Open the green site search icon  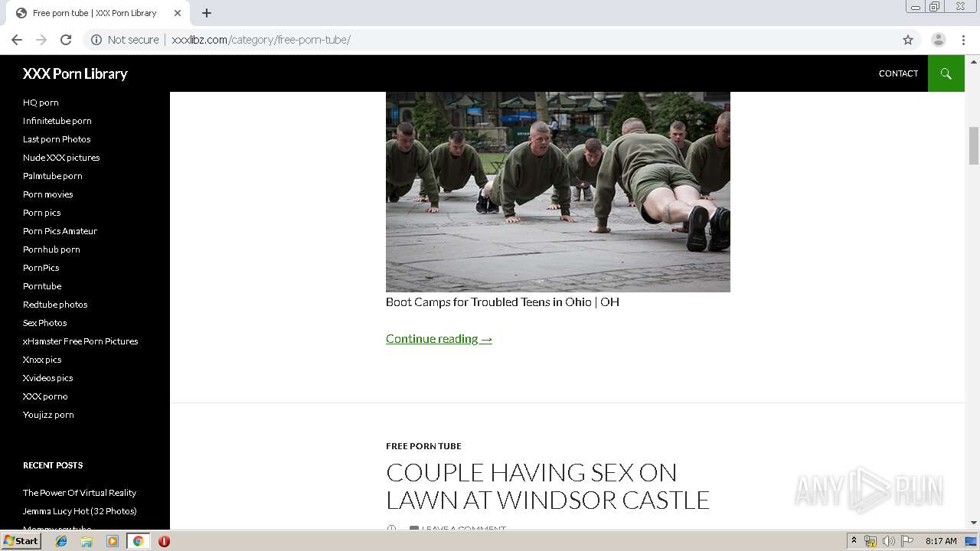click(946, 73)
